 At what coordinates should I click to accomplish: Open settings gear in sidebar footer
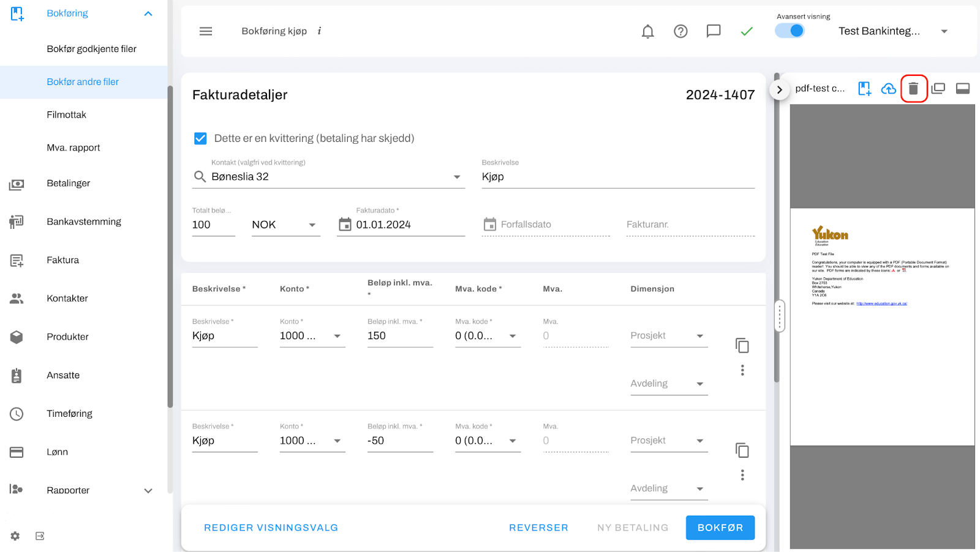point(15,536)
